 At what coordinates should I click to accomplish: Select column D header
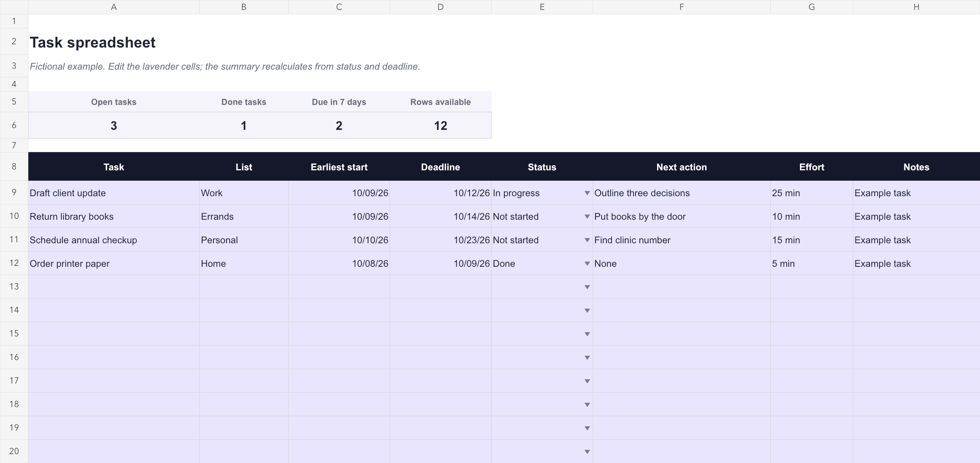point(440,7)
